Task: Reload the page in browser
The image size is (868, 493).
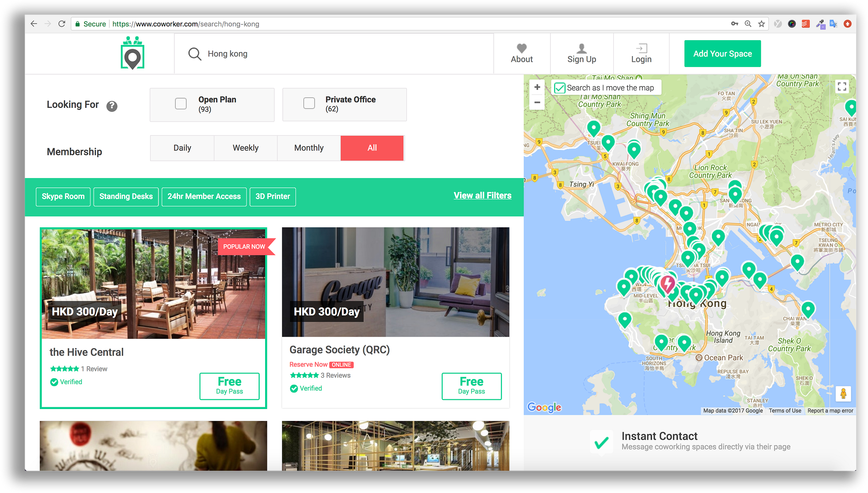Action: (x=62, y=24)
